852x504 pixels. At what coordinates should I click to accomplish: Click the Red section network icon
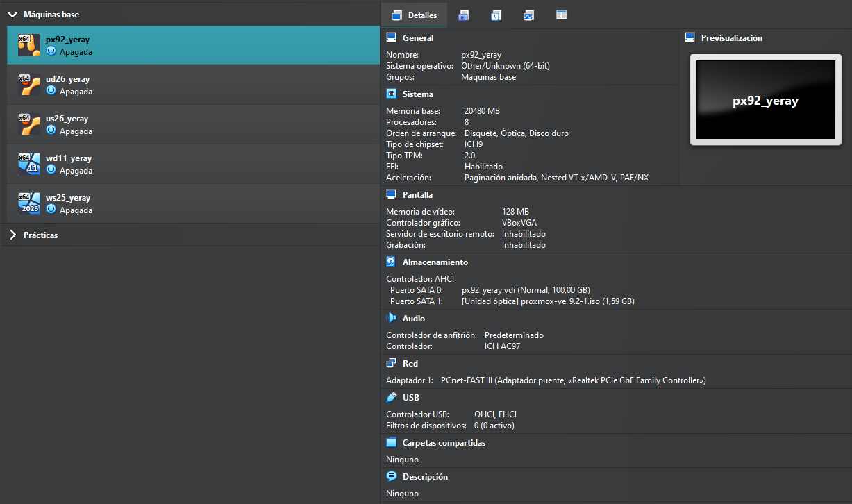coord(391,363)
